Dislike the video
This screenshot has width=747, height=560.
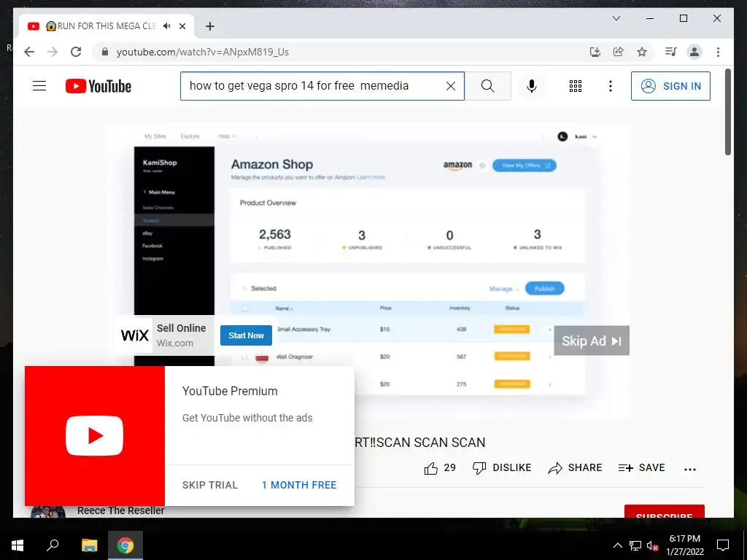click(x=502, y=468)
